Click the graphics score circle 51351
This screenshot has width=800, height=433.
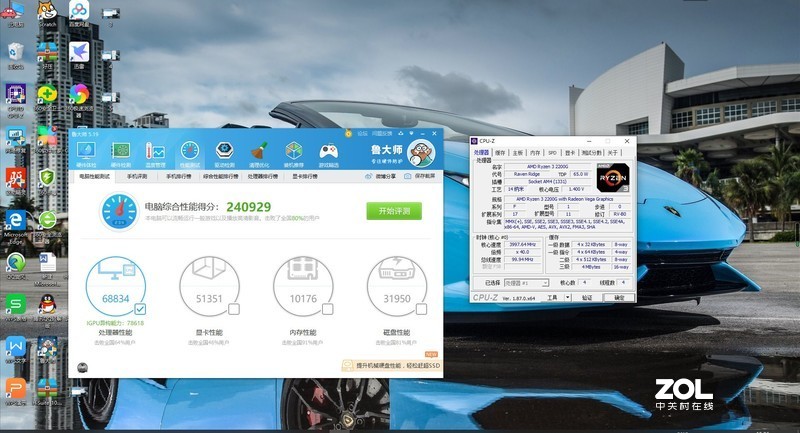[x=209, y=287]
